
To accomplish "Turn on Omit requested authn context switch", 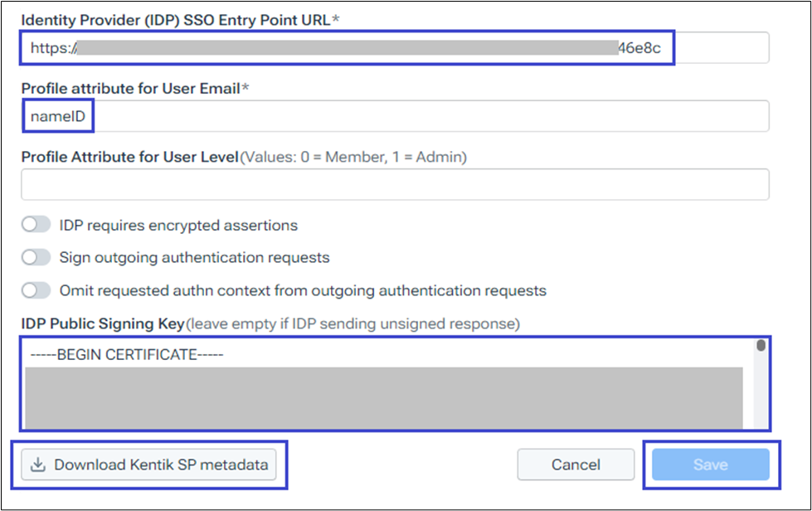I will click(x=36, y=290).
